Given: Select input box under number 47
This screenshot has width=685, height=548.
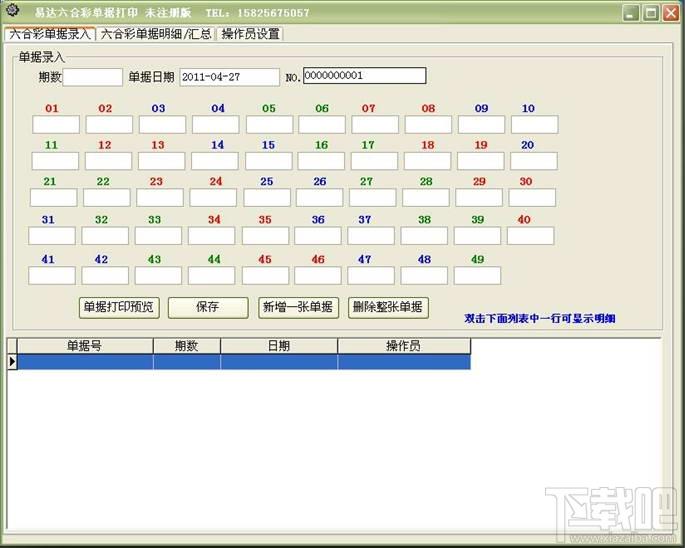Looking at the screenshot, I should 371,276.
